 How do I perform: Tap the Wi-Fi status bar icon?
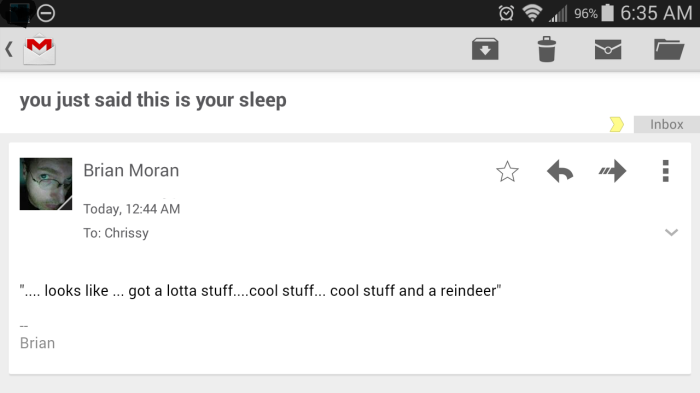click(x=532, y=13)
